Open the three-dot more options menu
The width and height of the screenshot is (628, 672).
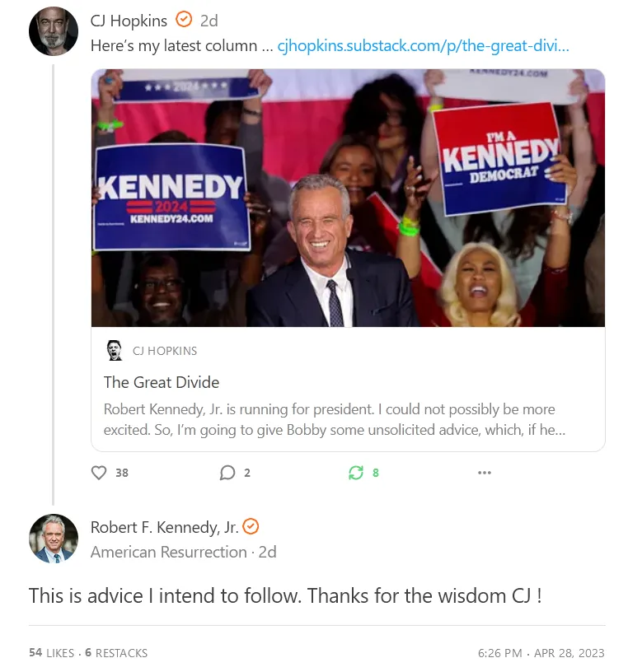pyautogui.click(x=485, y=473)
